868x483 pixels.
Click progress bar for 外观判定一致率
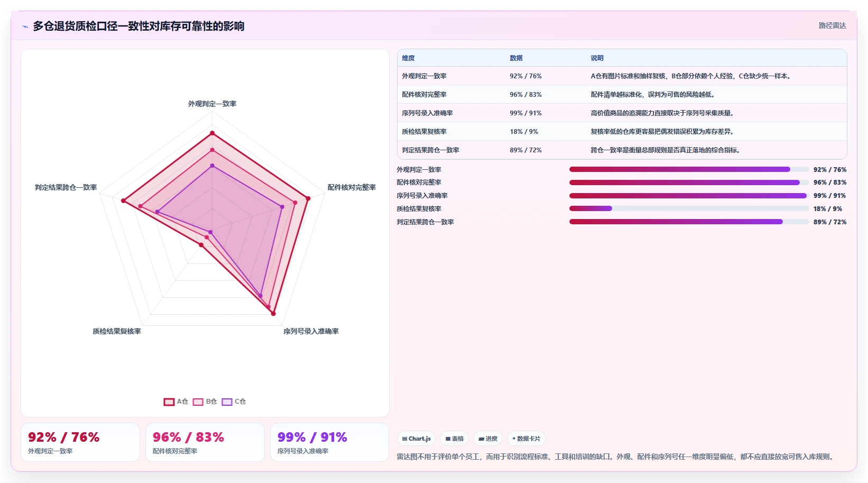point(689,169)
